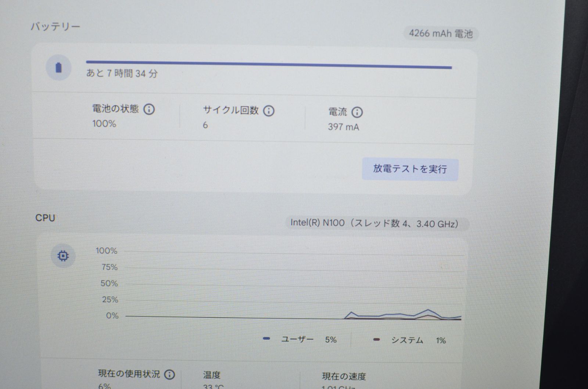Select the CPU section heading

(x=45, y=218)
